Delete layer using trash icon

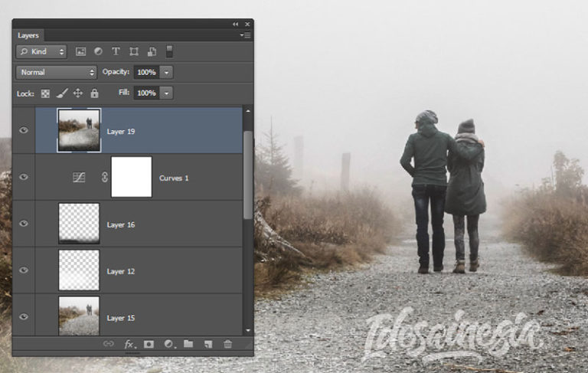(227, 344)
